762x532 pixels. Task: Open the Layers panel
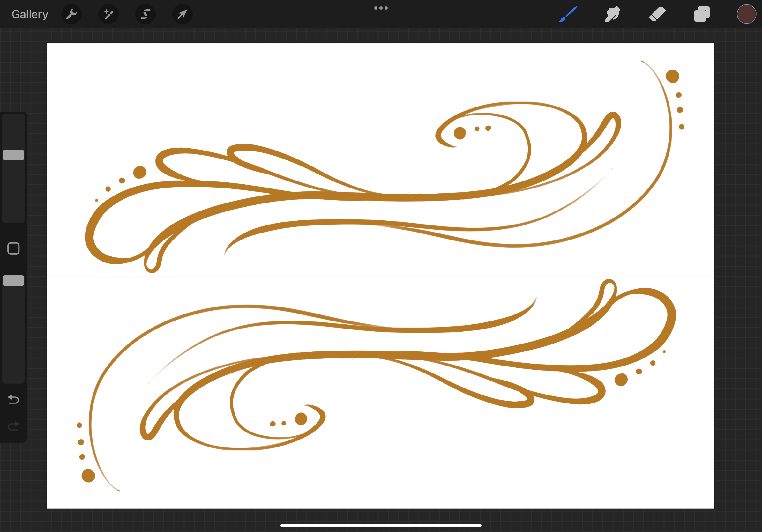tap(702, 14)
